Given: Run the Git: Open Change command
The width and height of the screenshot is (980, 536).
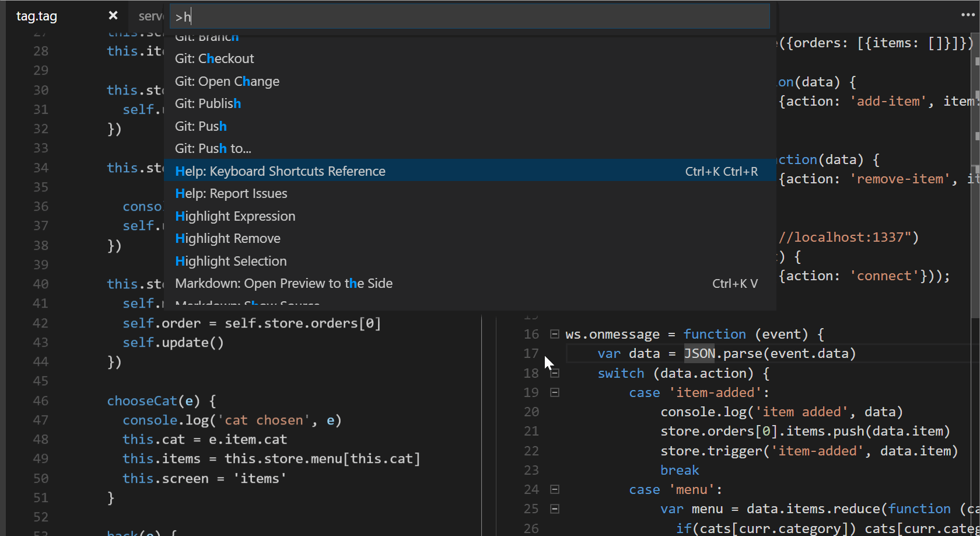Looking at the screenshot, I should 227,81.
